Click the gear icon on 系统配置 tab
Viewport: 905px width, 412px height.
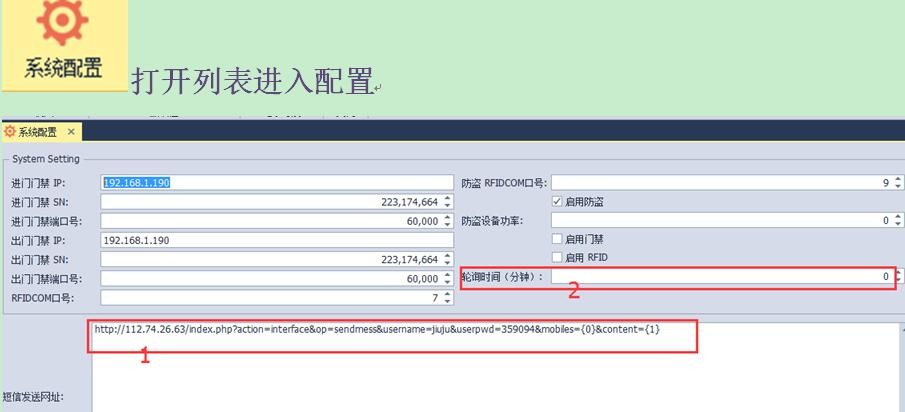click(x=10, y=132)
